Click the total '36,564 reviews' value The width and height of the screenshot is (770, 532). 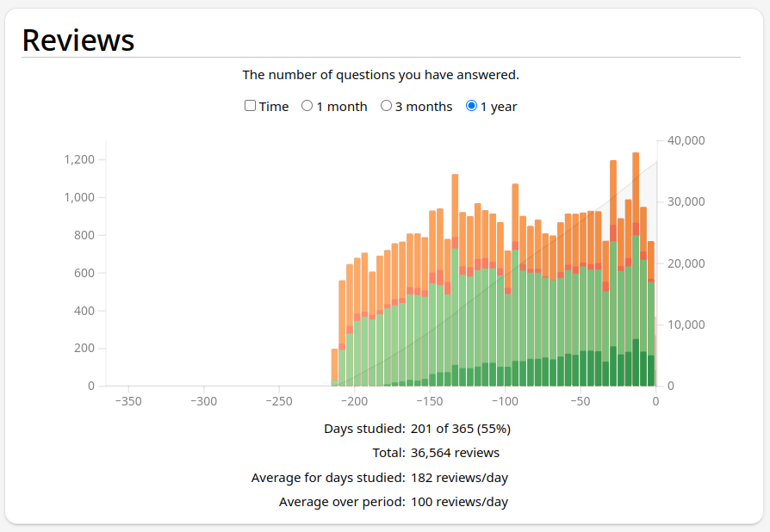point(455,453)
